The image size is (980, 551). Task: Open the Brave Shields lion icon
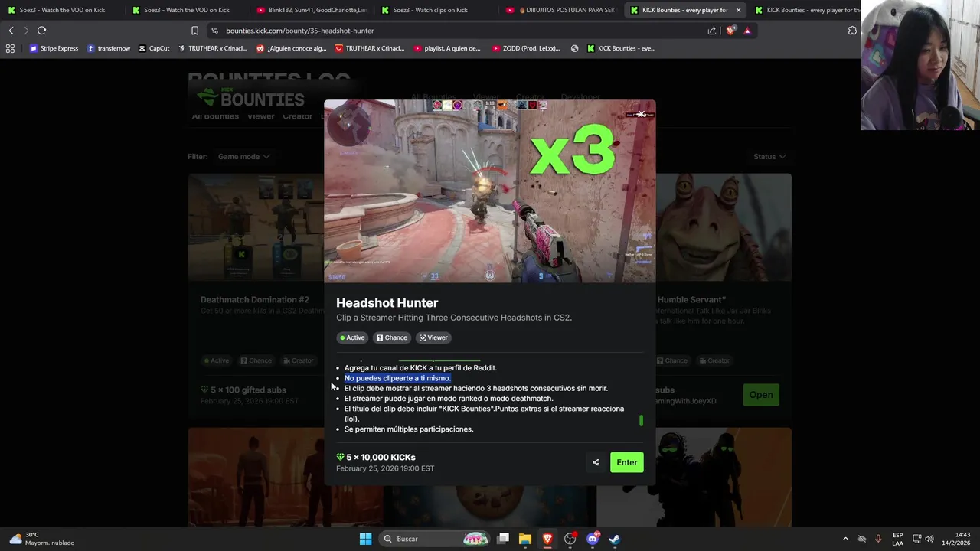pyautogui.click(x=730, y=31)
